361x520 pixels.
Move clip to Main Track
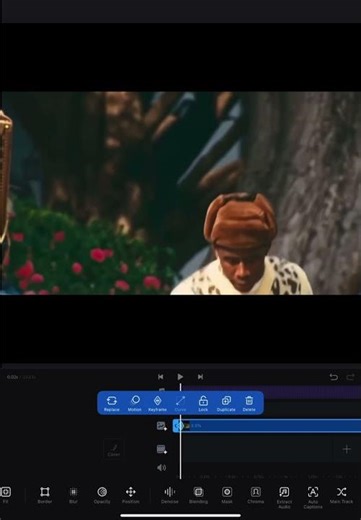(341, 495)
